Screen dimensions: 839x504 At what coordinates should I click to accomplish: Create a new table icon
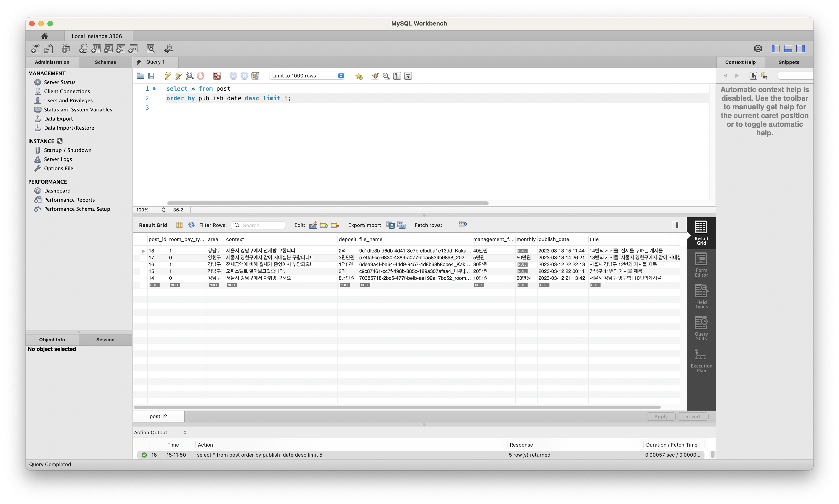coord(96,49)
